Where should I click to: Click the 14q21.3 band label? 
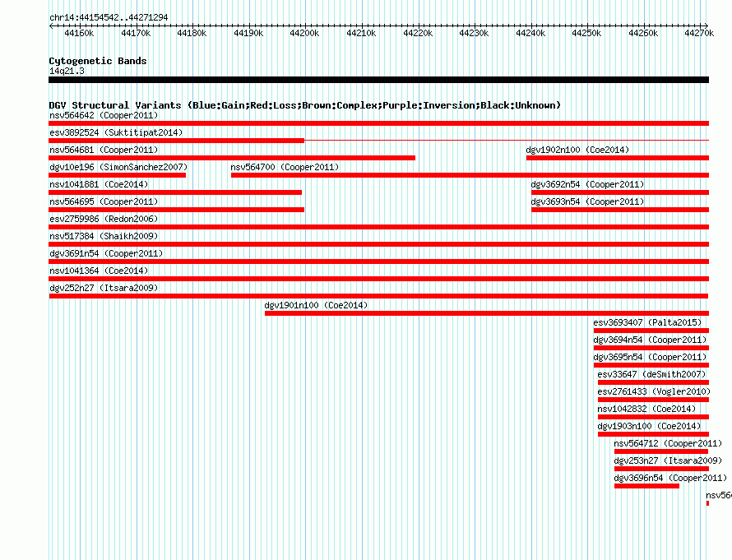click(x=67, y=71)
